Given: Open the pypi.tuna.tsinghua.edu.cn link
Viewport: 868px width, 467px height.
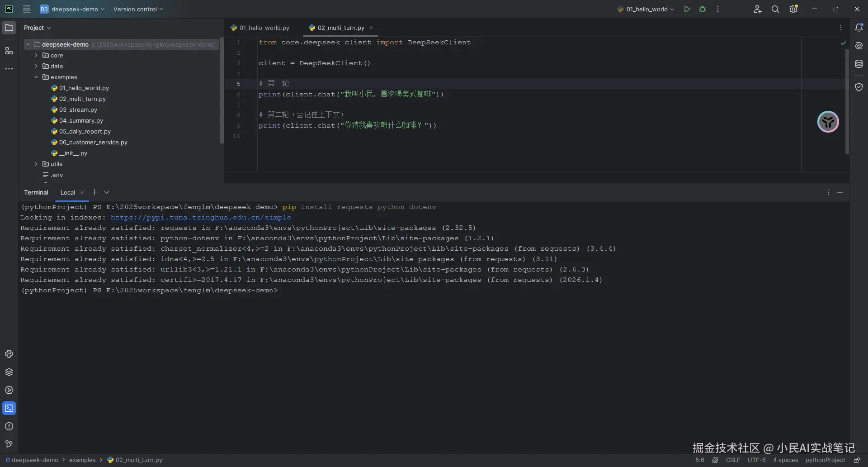Looking at the screenshot, I should pos(201,218).
